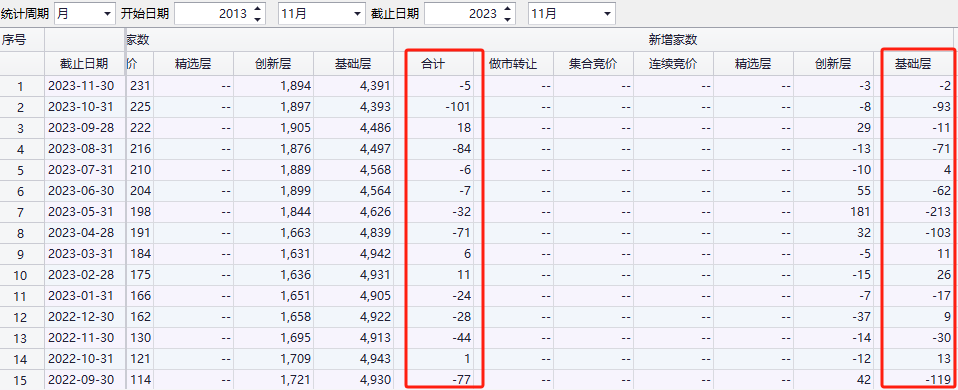Open the start month 11月 dropdown
The width and height of the screenshot is (958, 390).
(321, 13)
